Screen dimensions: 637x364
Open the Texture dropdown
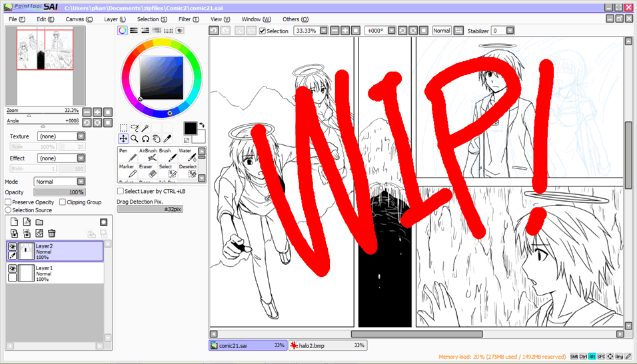(x=61, y=136)
